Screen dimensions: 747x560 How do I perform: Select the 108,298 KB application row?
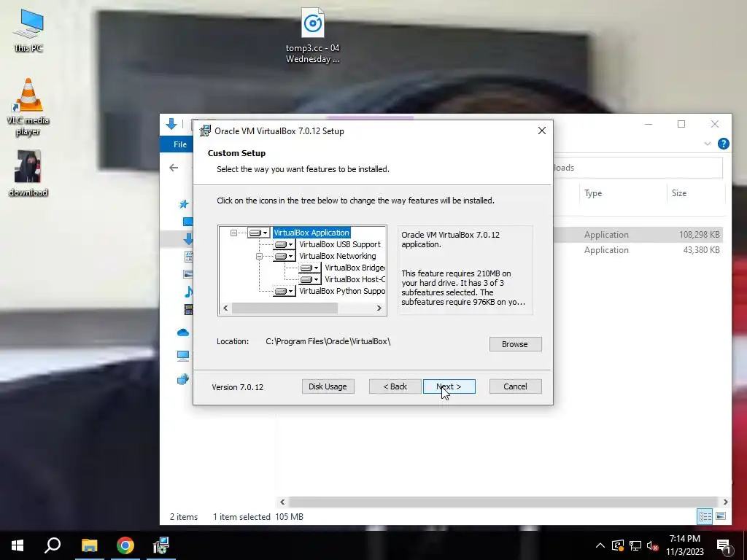click(x=638, y=235)
